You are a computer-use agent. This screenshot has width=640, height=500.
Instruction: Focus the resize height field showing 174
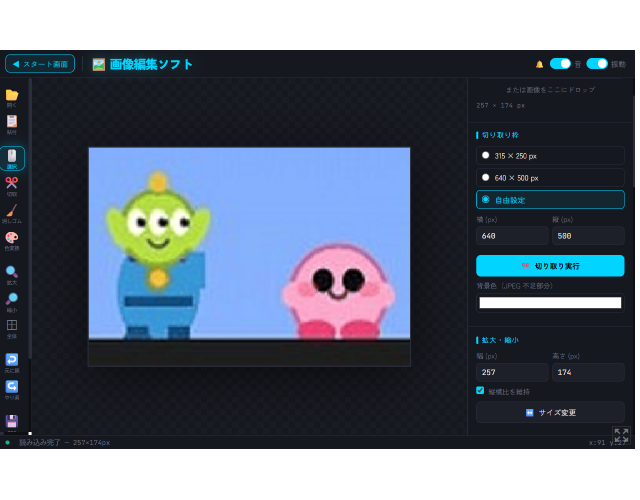[588, 372]
